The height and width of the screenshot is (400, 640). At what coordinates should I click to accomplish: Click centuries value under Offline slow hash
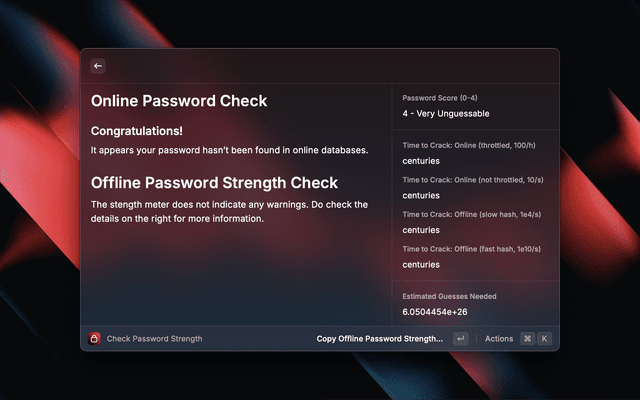(421, 230)
